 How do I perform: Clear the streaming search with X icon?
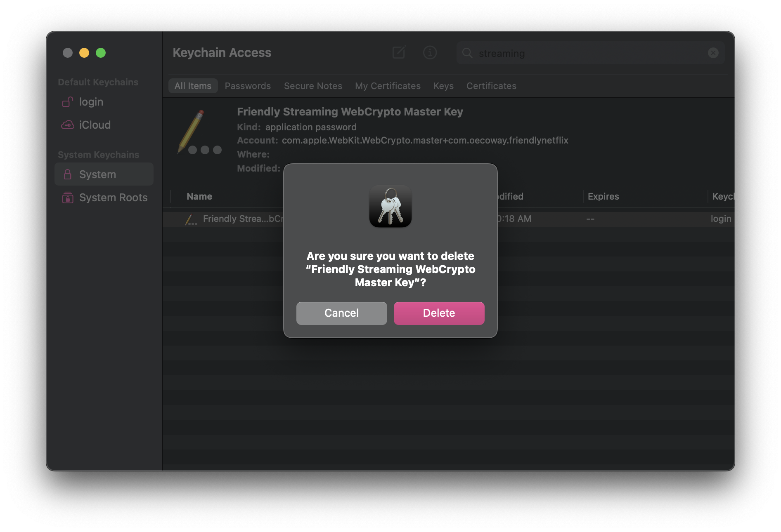713,53
